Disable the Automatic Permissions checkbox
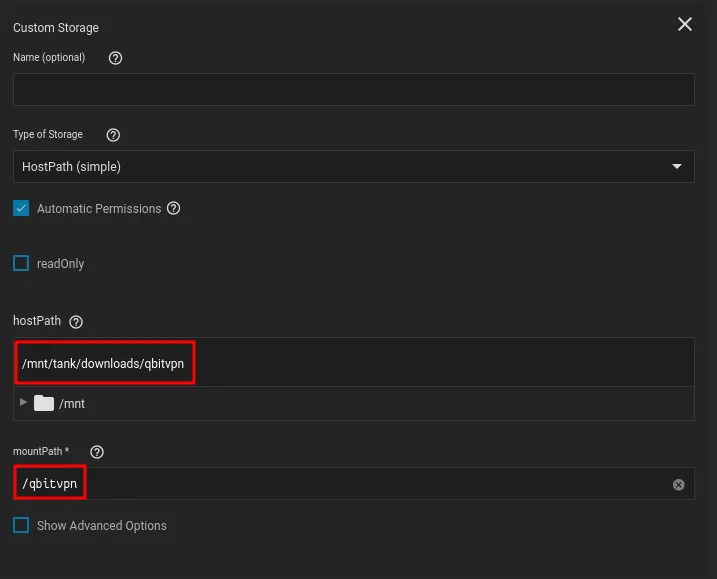This screenshot has width=717, height=579. click(21, 208)
